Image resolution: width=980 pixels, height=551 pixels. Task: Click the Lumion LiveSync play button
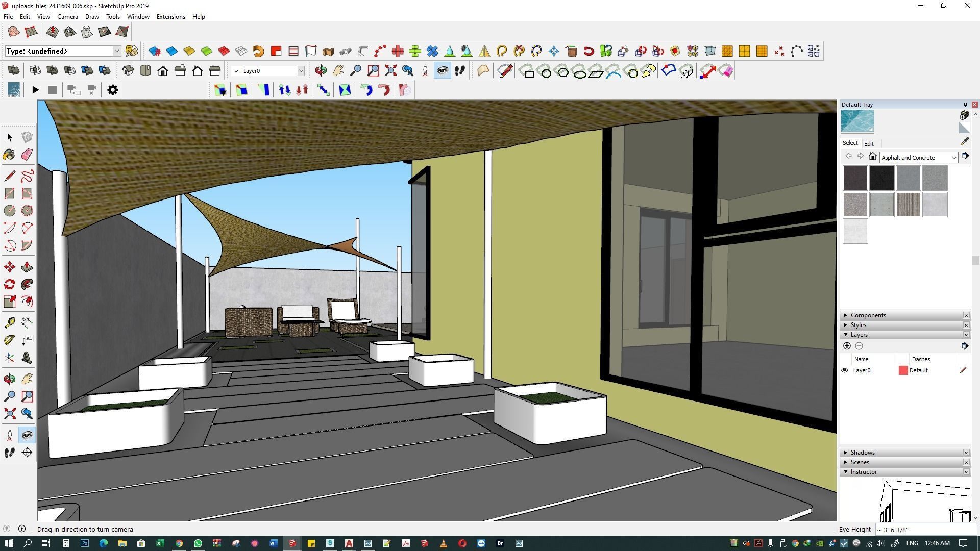tap(35, 90)
